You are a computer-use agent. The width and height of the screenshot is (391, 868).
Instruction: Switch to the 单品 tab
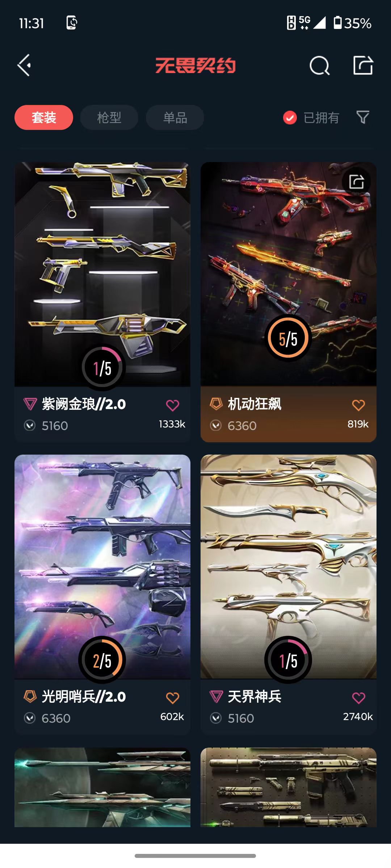pos(175,118)
